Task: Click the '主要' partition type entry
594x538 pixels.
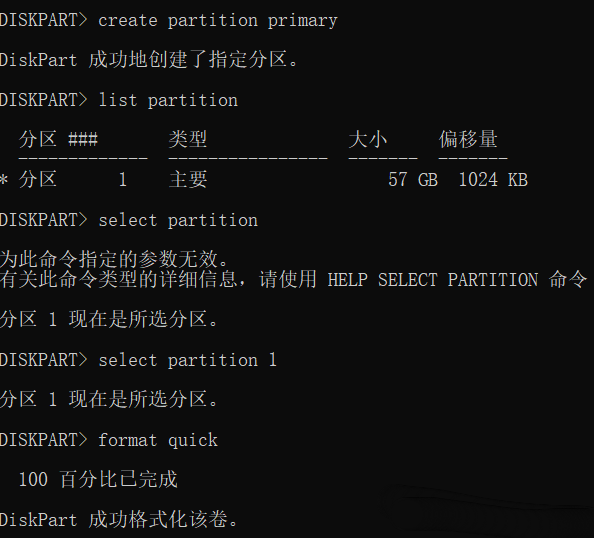Action: point(188,179)
